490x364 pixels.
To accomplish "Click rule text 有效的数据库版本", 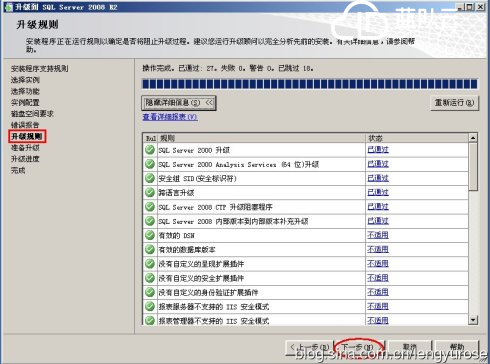I will tap(187, 250).
